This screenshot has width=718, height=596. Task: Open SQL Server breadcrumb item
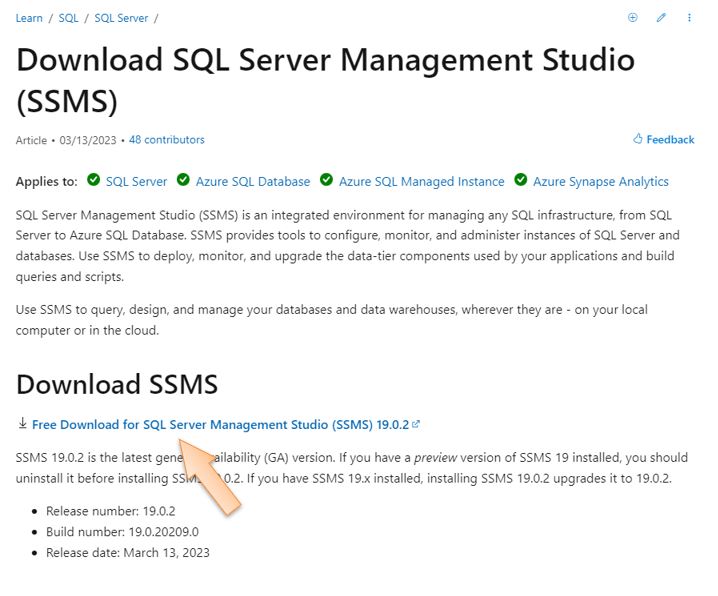(121, 18)
